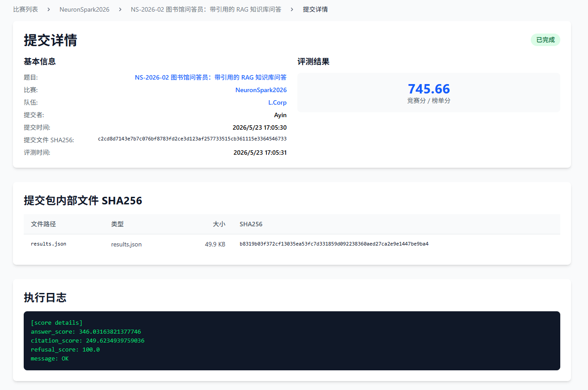Click the 745.66 score value
The width and height of the screenshot is (588, 390).
pos(429,89)
